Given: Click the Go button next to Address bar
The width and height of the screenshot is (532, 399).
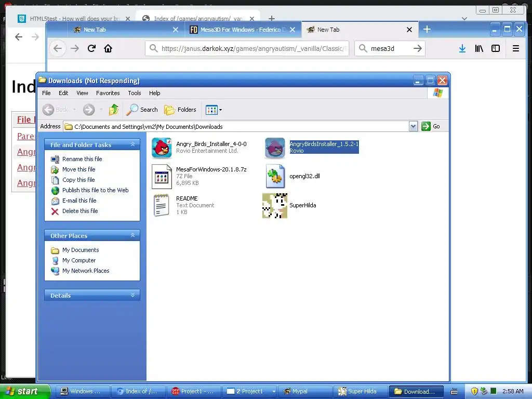Looking at the screenshot, I should [431, 126].
